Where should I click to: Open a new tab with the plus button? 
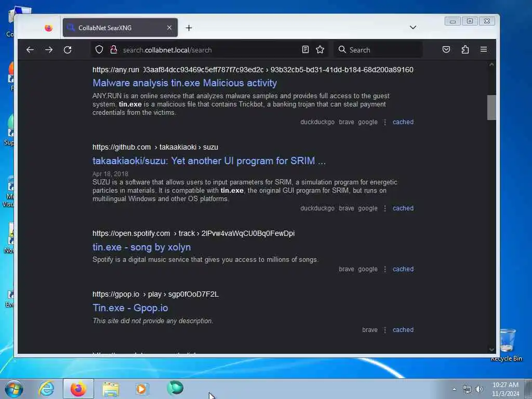189,28
